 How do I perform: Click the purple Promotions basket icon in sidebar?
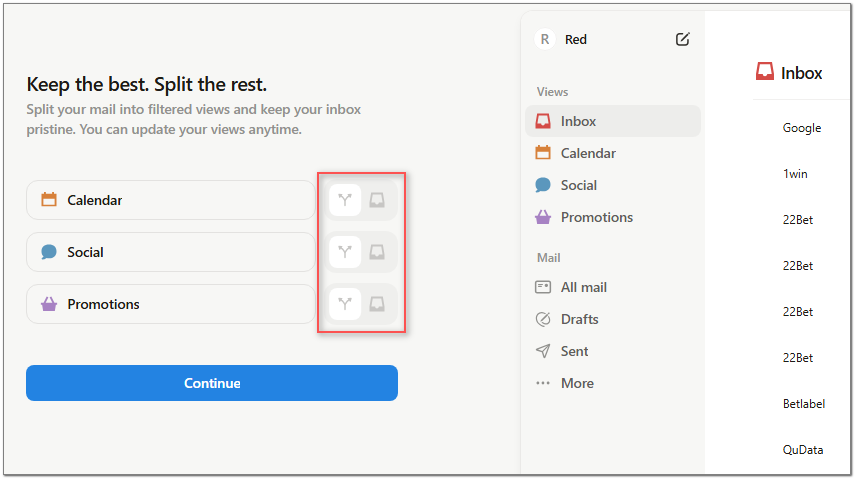point(543,217)
